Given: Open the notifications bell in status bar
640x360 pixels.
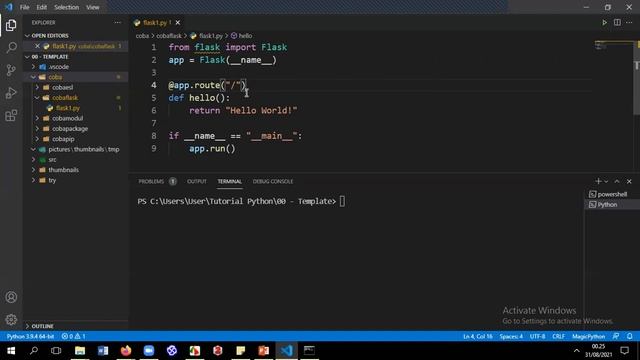Looking at the screenshot, I should (x=630, y=336).
